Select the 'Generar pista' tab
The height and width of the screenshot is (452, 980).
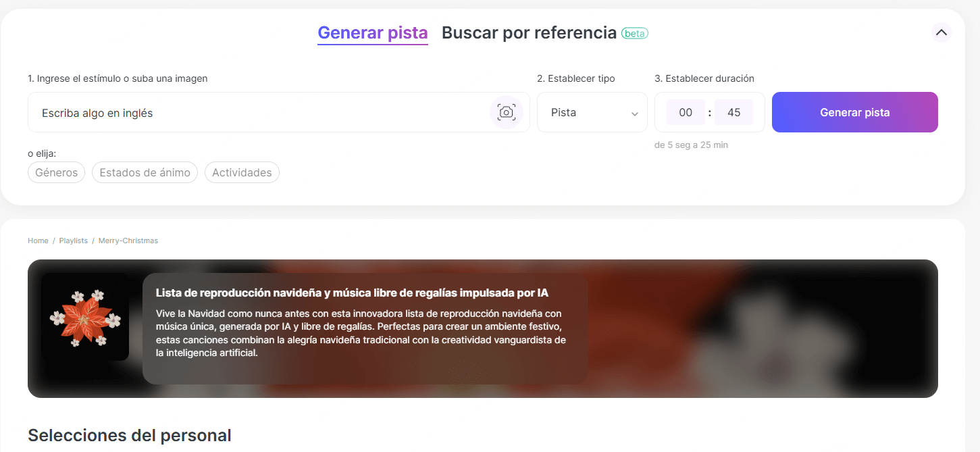372,32
